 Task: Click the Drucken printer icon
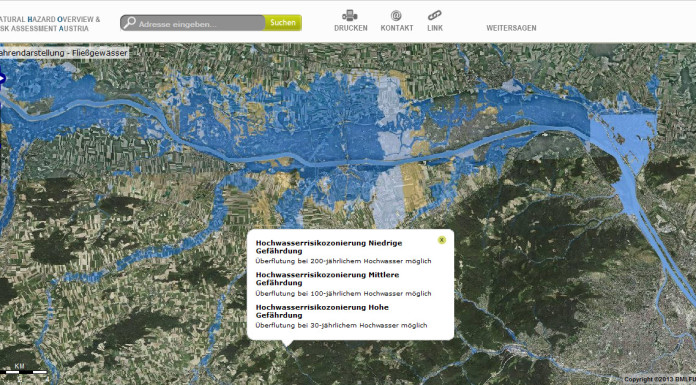tap(350, 16)
